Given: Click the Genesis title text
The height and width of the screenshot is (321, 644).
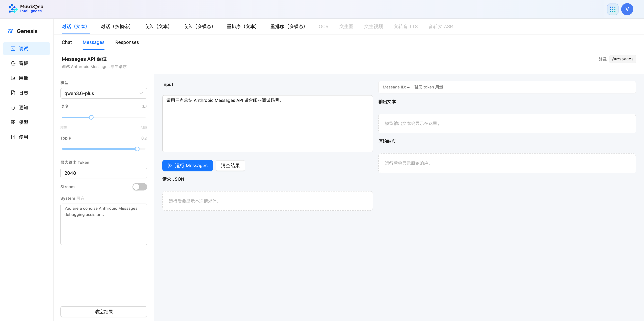Looking at the screenshot, I should tap(27, 31).
